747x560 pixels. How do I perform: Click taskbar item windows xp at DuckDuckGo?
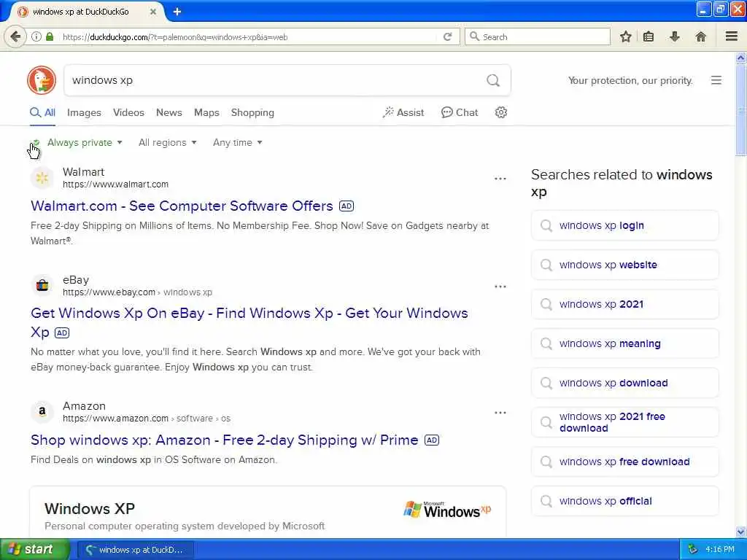[135, 550]
